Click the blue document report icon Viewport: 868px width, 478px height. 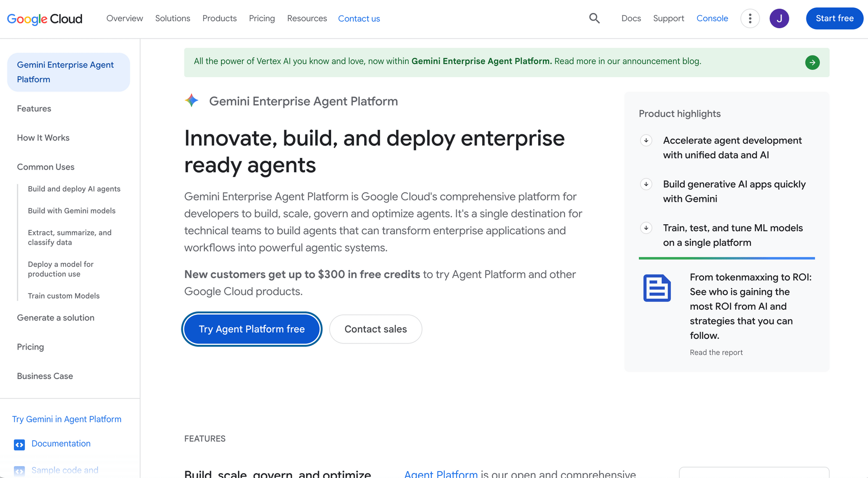point(657,288)
